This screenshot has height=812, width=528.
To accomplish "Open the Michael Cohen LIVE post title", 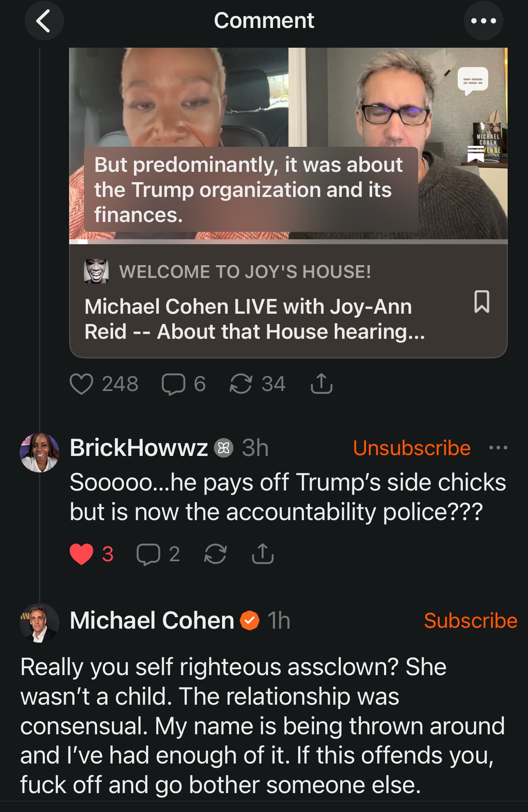I will (x=254, y=319).
